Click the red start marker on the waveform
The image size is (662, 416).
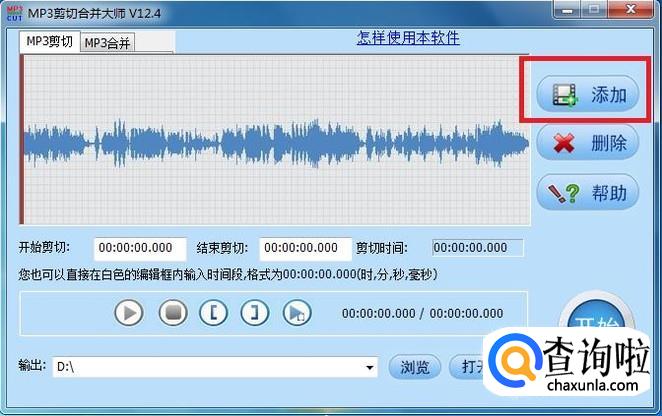coord(22,140)
